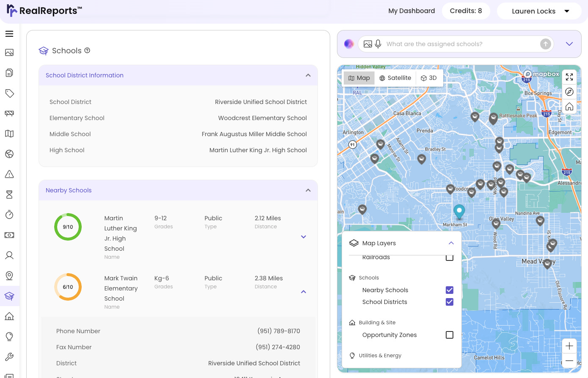Click the 2.38 Miles distance value

click(268, 278)
